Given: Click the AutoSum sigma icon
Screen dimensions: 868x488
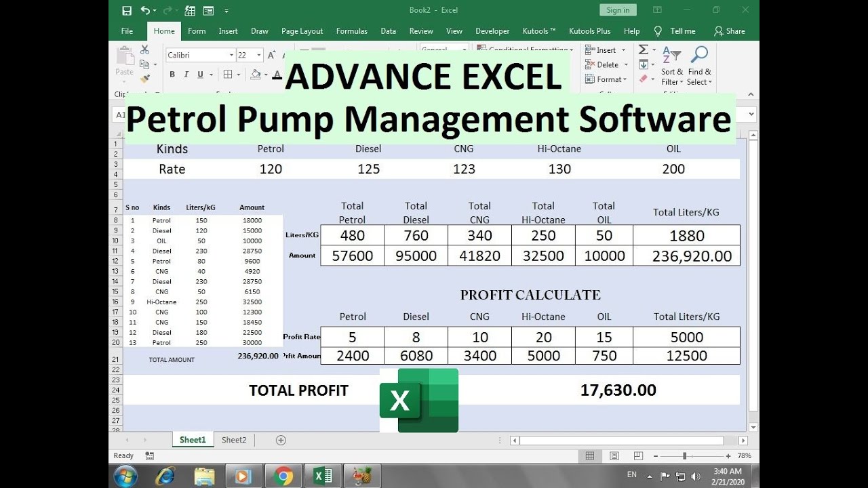Looking at the screenshot, I should [643, 49].
